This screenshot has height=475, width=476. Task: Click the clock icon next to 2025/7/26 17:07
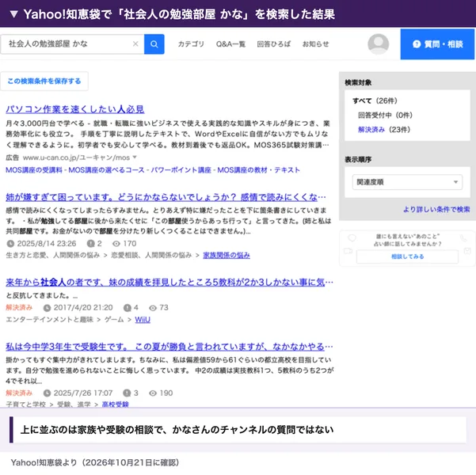(x=47, y=393)
